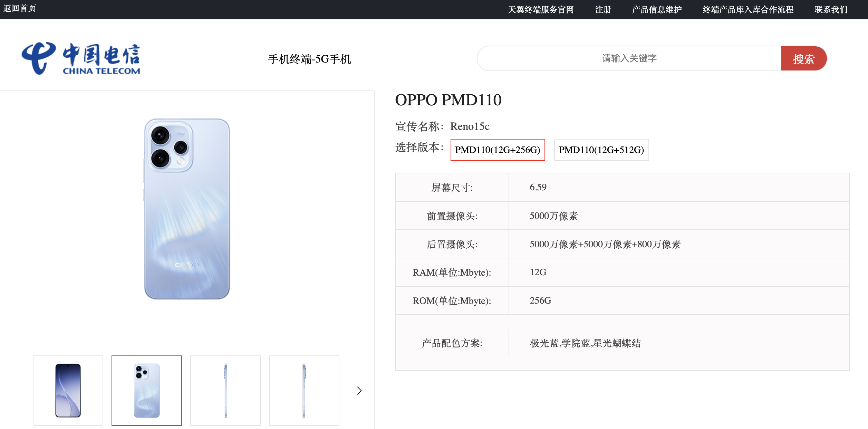Viewport: 868px width, 429px height.
Task: Click the China Telecom logo
Action: pyautogui.click(x=81, y=58)
